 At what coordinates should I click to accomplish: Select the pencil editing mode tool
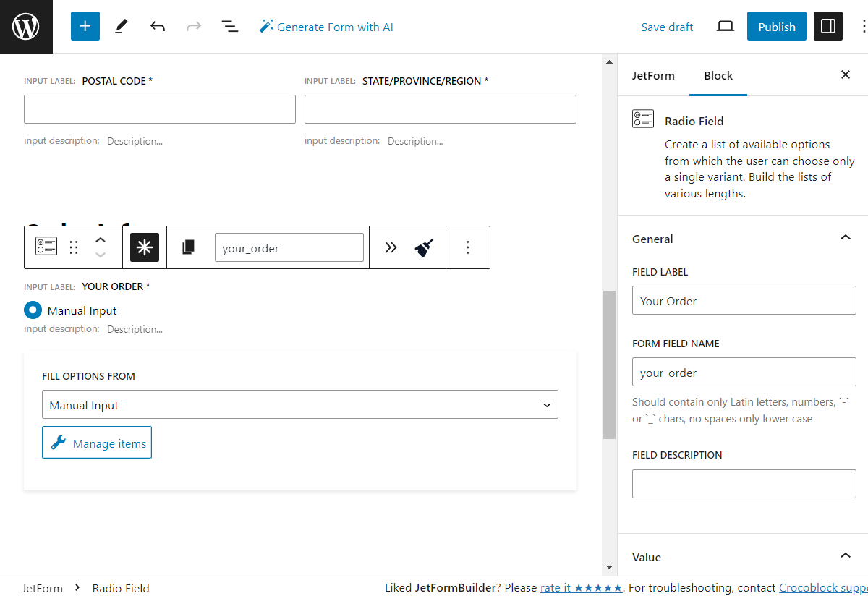coord(121,26)
